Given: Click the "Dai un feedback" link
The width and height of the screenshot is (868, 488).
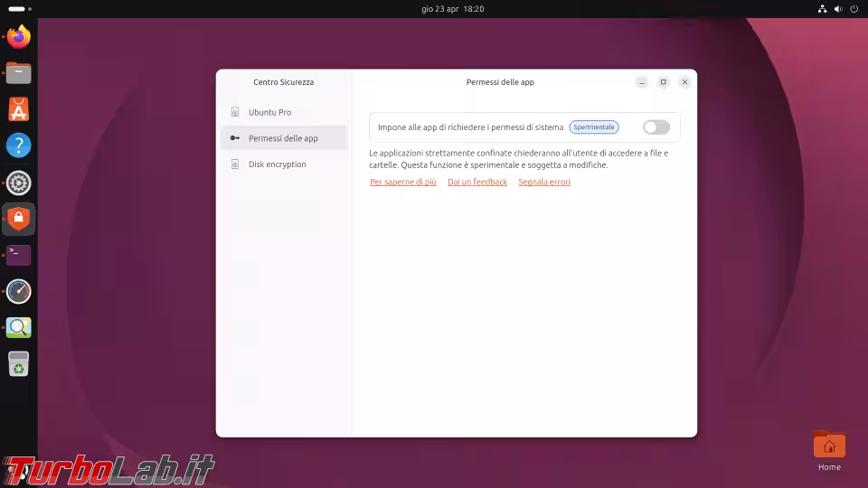Looking at the screenshot, I should tap(477, 183).
